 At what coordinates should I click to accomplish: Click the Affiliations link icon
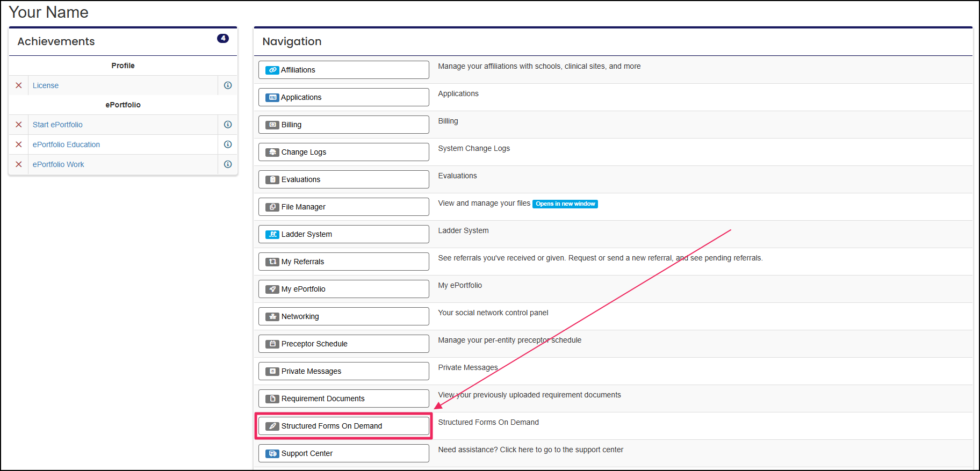272,70
